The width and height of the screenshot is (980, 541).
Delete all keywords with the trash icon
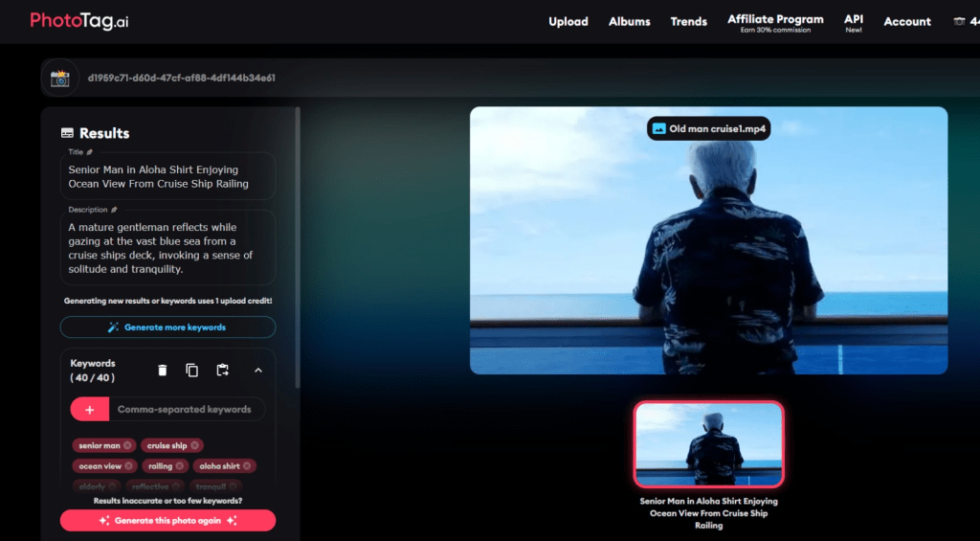point(163,371)
